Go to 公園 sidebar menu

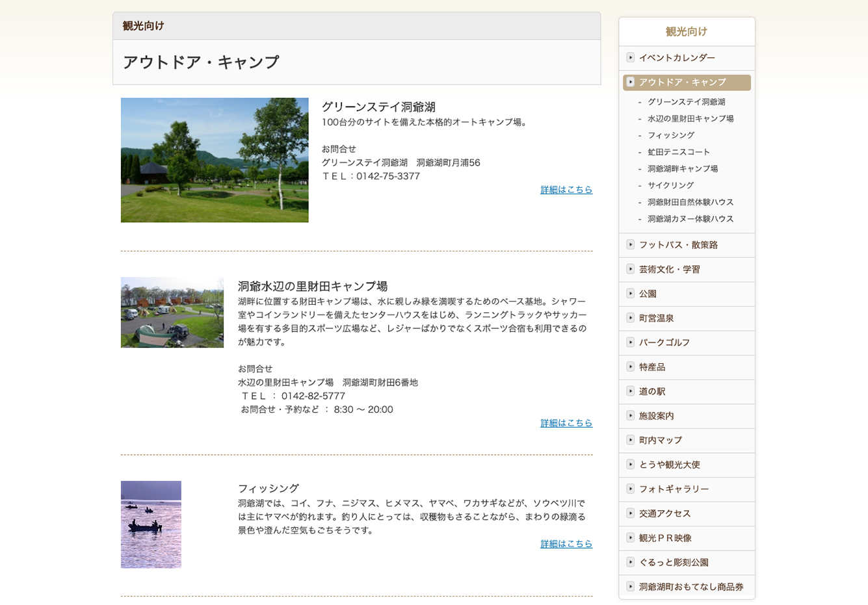point(687,294)
